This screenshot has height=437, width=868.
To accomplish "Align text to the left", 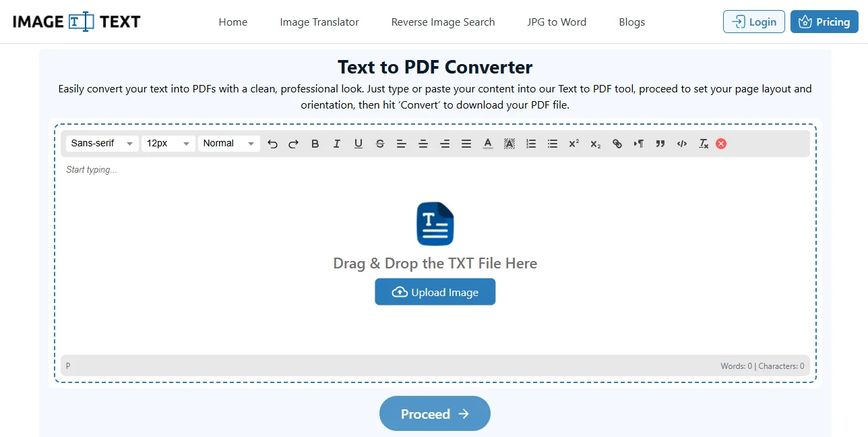I will (x=402, y=144).
